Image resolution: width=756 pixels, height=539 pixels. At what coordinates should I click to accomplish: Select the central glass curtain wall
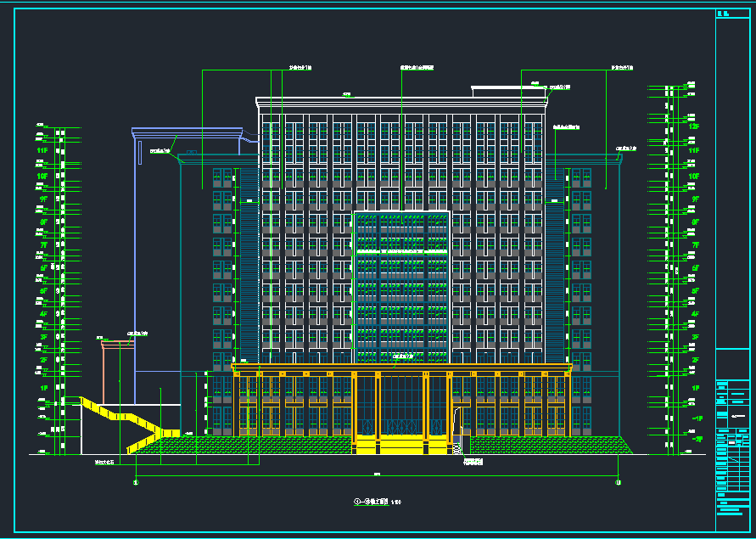(400, 280)
